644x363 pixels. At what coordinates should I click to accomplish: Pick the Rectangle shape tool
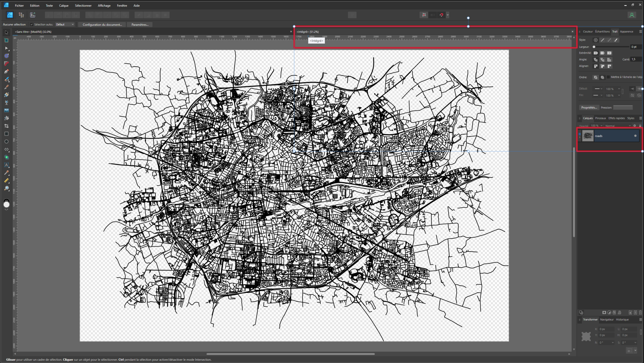tap(6, 134)
